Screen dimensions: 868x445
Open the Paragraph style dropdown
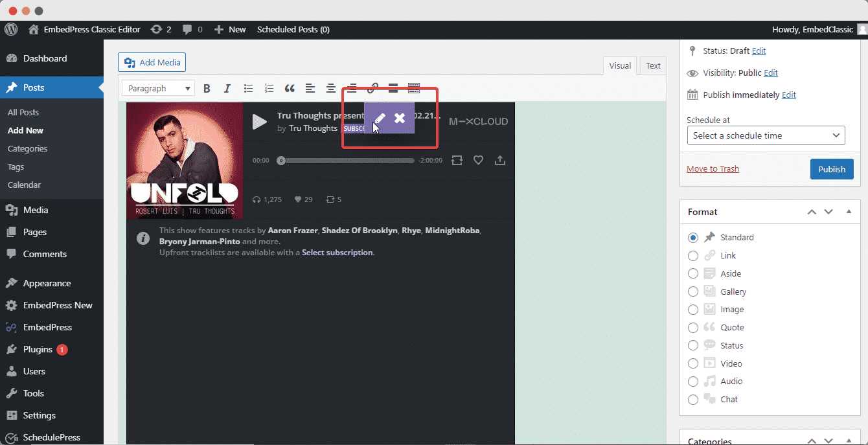click(158, 87)
